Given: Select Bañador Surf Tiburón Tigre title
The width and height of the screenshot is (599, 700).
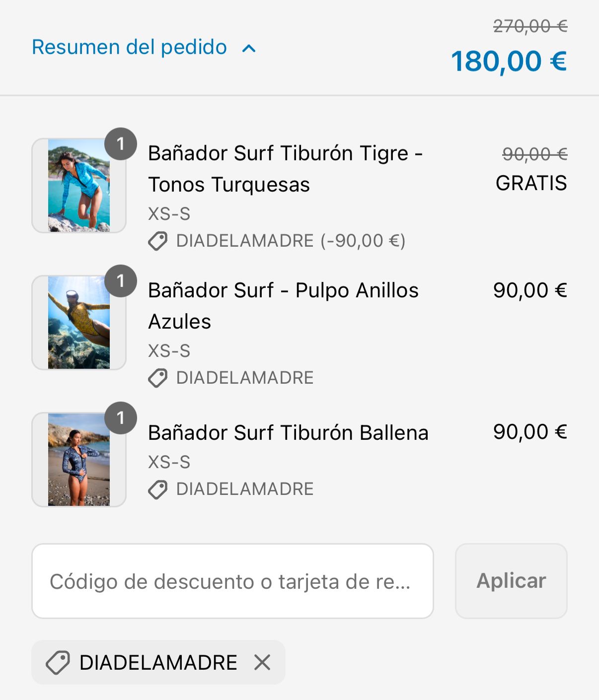Looking at the screenshot, I should tap(285, 169).
